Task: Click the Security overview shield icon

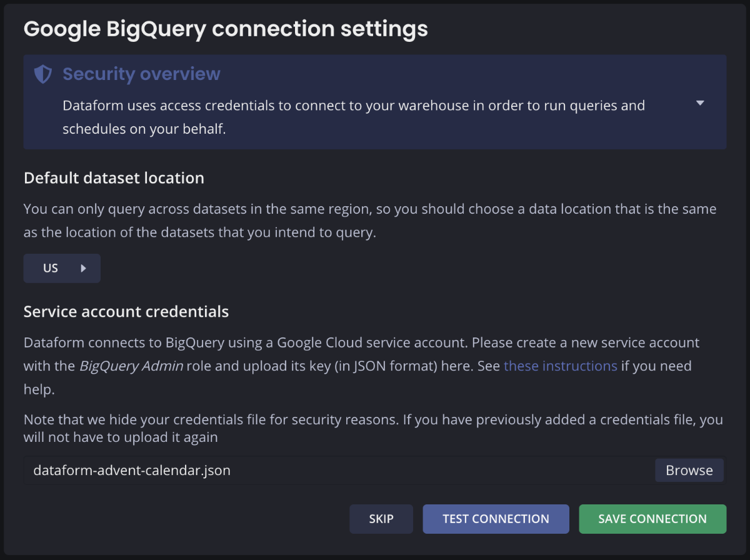Action: pos(42,74)
